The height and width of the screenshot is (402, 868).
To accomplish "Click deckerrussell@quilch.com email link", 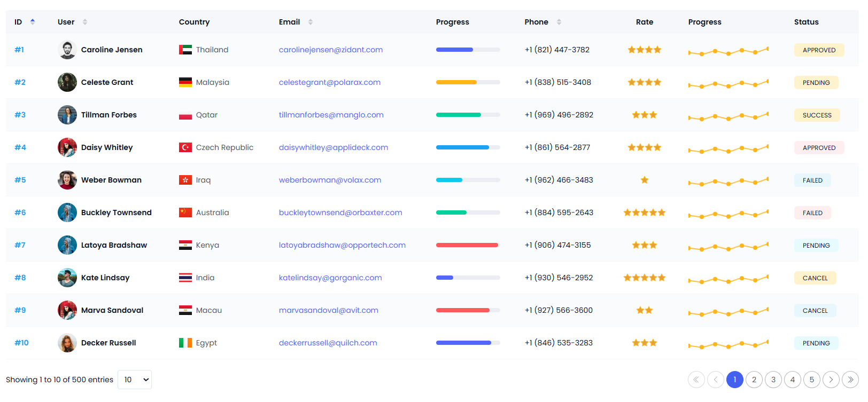I will pyautogui.click(x=328, y=343).
